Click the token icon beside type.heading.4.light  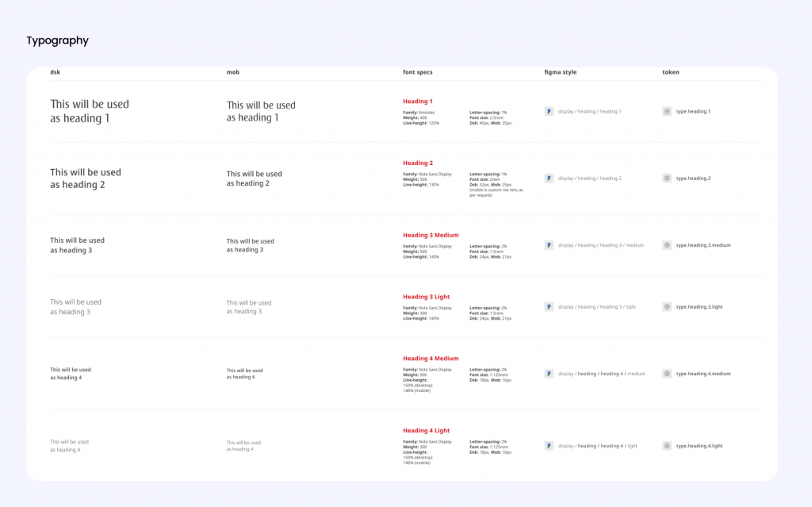667,446
